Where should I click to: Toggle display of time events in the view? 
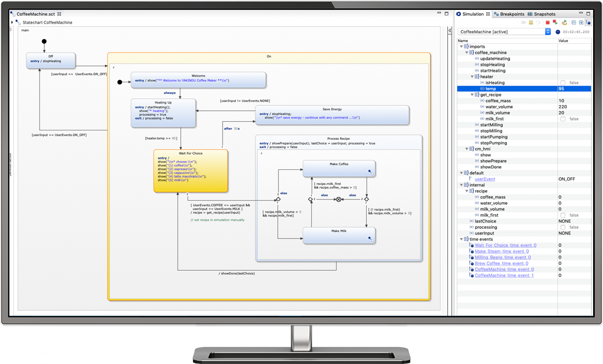coord(588,22)
